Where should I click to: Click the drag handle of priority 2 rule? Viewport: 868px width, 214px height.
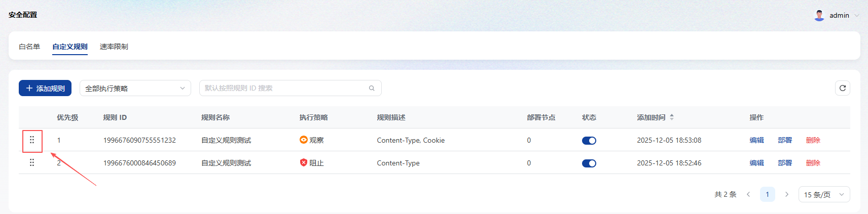tap(32, 163)
